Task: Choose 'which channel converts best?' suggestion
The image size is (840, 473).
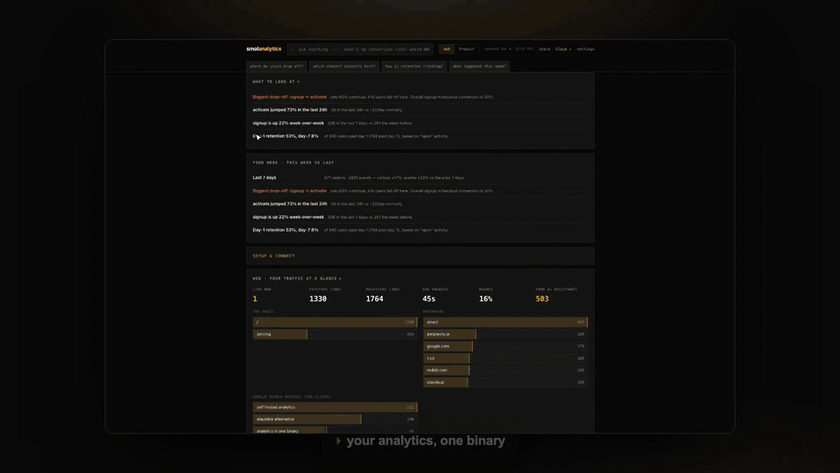Action: [344, 66]
